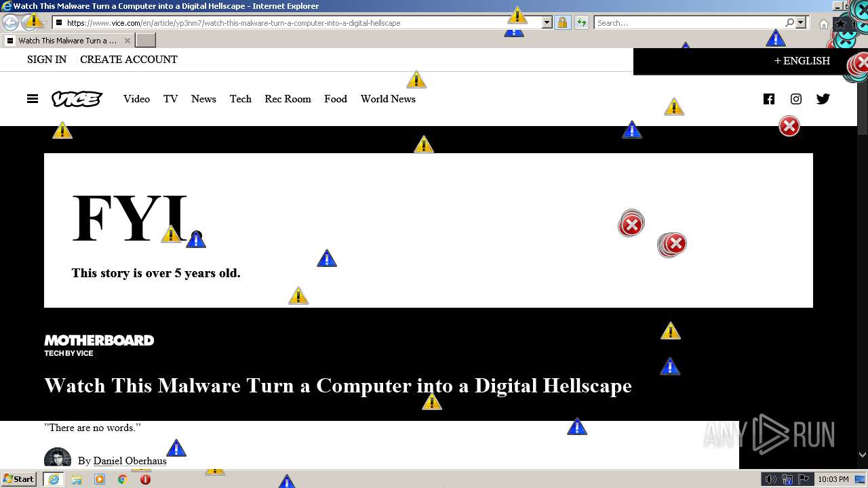The height and width of the screenshot is (488, 868).
Task: Open VICE's Facebook page icon
Action: click(769, 99)
